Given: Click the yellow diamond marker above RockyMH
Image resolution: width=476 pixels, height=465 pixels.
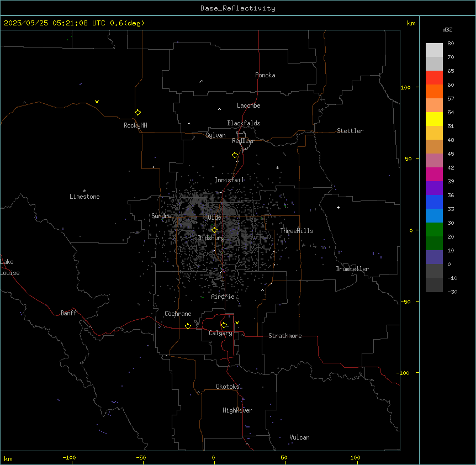Looking at the screenshot, I should tap(137, 112).
